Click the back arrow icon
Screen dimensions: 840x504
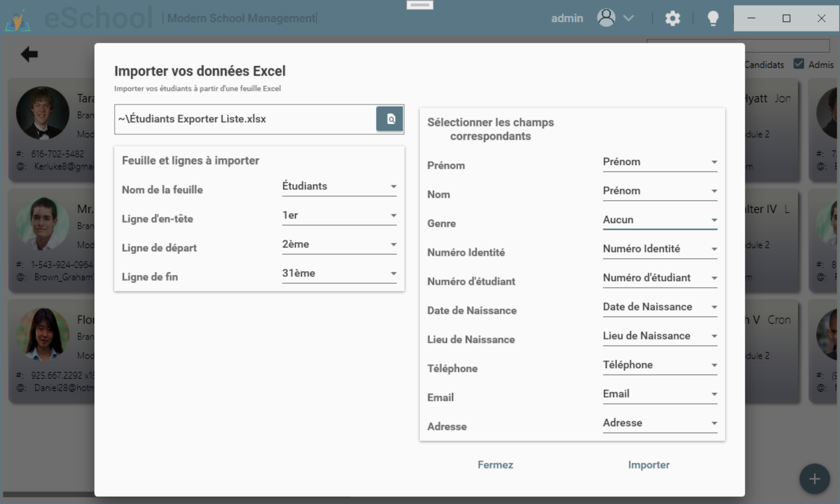pos(29,54)
